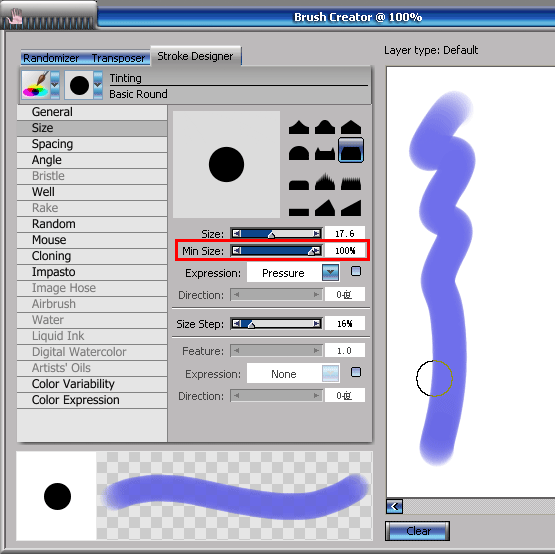Toggle invert checkbox beside None expression

pos(356,372)
